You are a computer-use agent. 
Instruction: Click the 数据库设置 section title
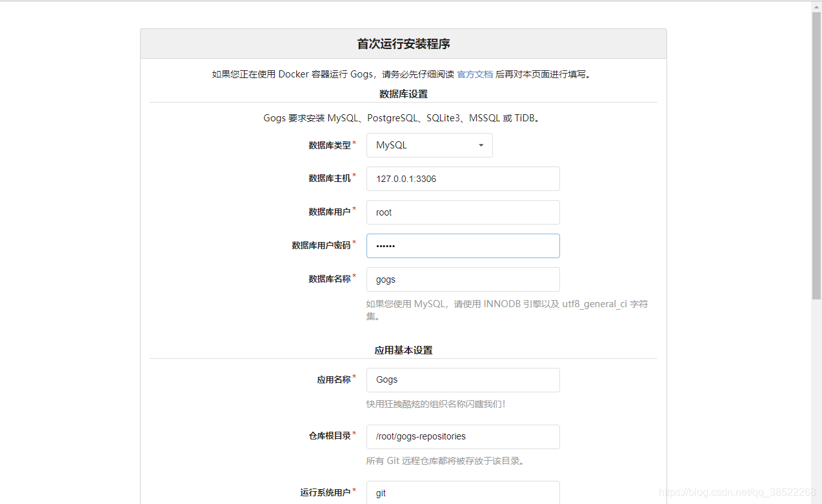click(x=403, y=94)
